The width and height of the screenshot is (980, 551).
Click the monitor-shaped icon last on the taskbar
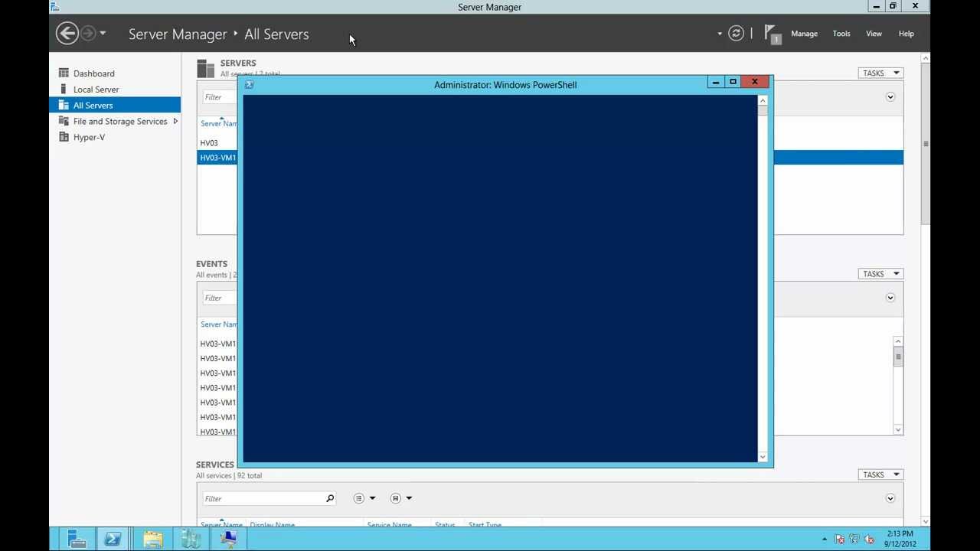click(228, 539)
